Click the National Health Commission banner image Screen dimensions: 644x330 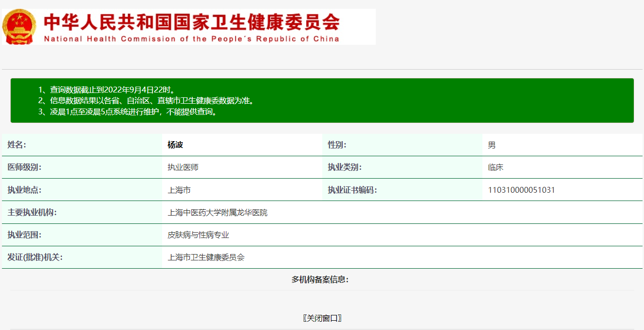click(189, 27)
